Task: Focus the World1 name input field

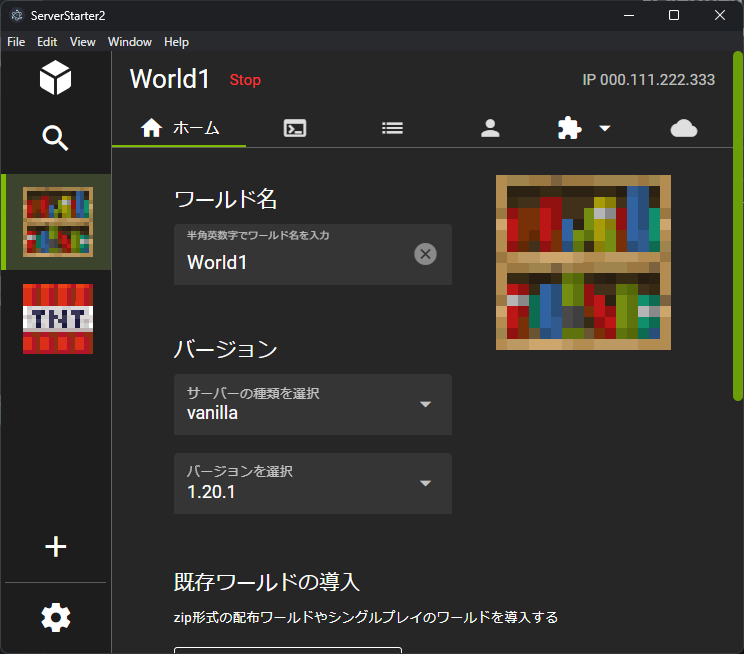Action: pos(313,255)
